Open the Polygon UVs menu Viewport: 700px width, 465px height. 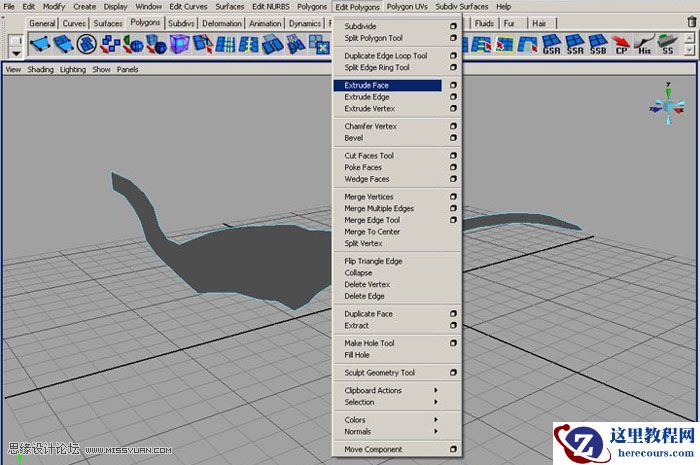click(x=407, y=7)
